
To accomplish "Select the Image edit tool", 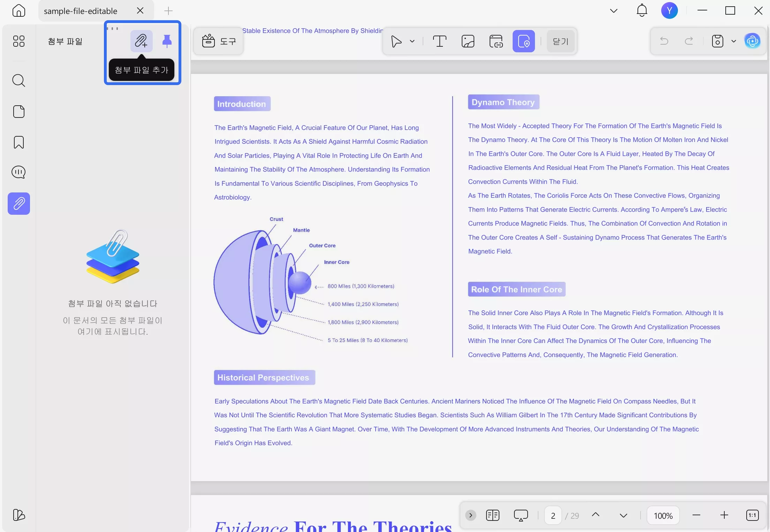I will point(468,41).
